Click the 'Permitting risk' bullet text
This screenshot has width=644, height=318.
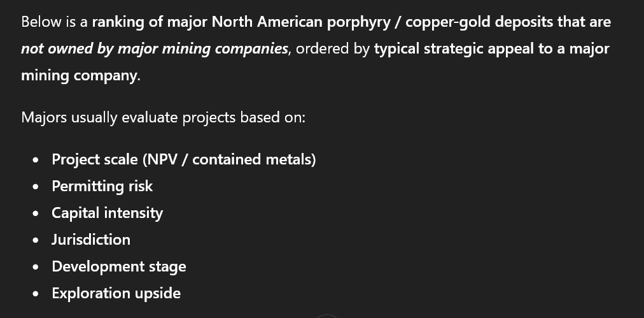(x=102, y=186)
